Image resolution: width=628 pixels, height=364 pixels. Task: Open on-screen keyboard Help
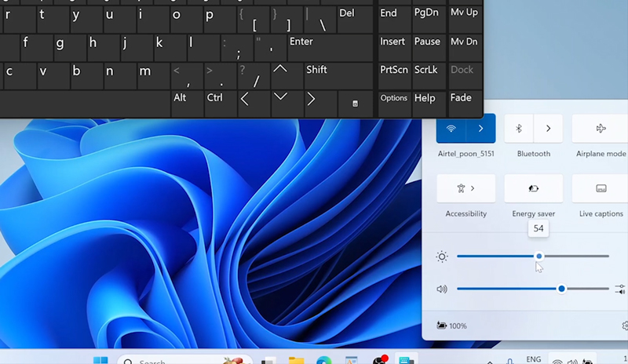click(429, 104)
